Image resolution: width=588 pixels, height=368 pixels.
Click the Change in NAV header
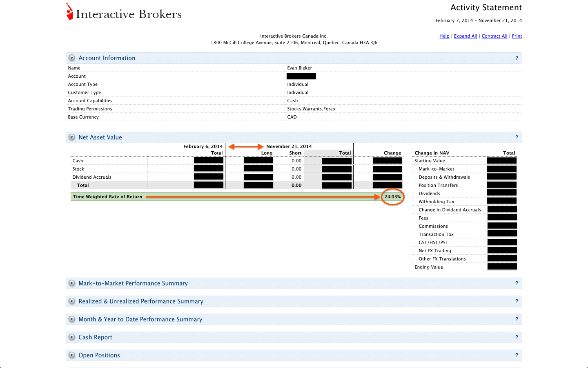(x=432, y=153)
